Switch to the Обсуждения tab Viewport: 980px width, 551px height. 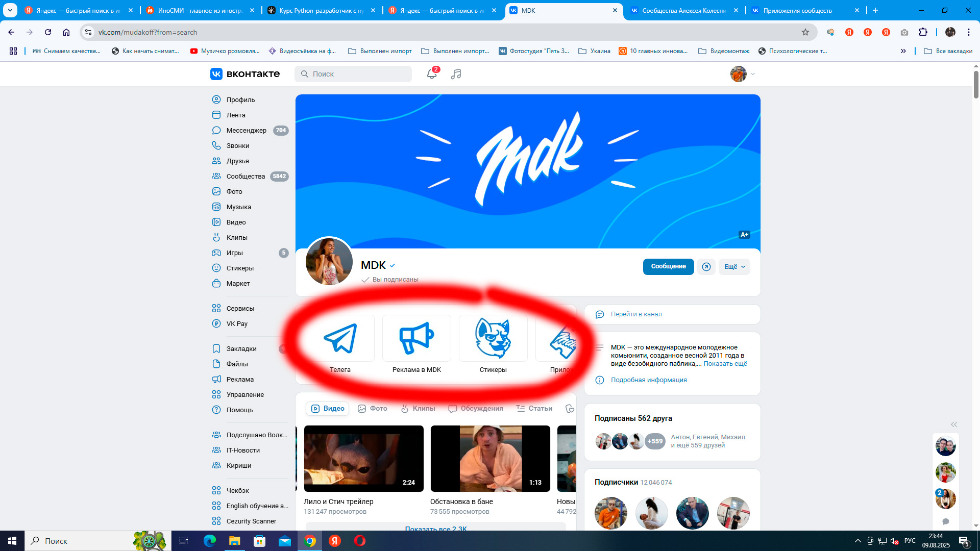tap(476, 409)
